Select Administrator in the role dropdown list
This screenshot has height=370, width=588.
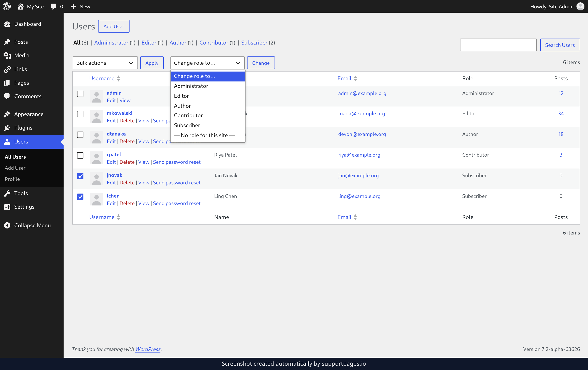[208, 86]
